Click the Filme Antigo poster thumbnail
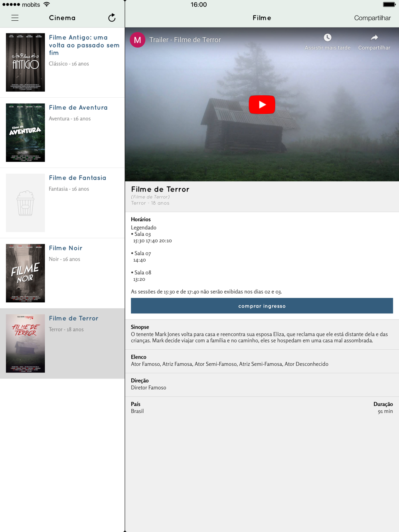Image resolution: width=399 pixels, height=532 pixels. 25,63
